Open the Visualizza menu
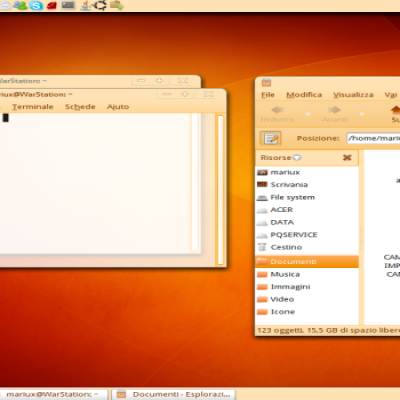 click(353, 95)
